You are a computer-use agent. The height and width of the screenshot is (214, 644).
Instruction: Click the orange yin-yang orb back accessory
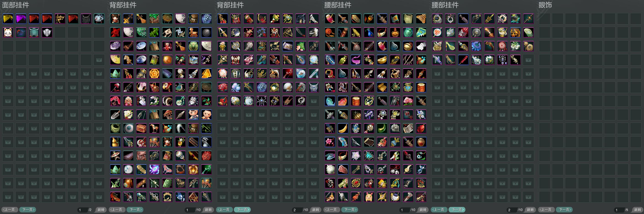click(167, 60)
